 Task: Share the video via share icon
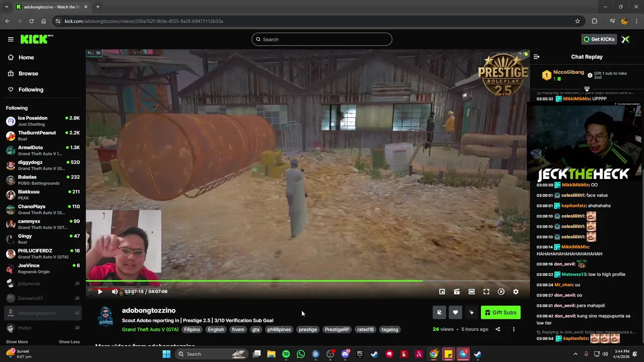pyautogui.click(x=498, y=329)
